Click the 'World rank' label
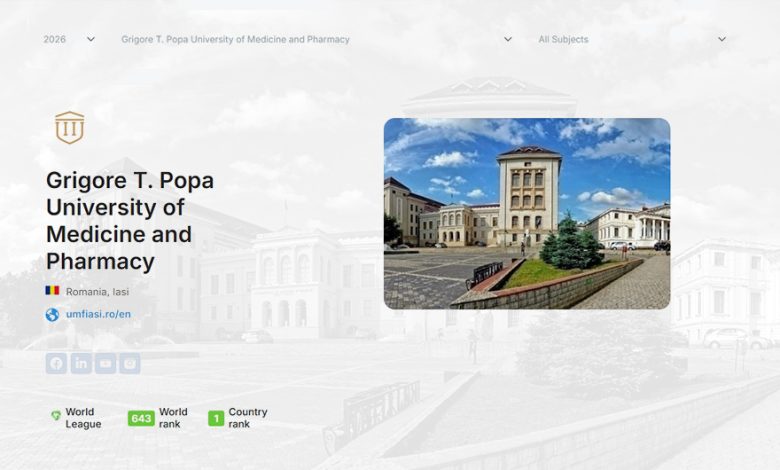 tap(173, 418)
